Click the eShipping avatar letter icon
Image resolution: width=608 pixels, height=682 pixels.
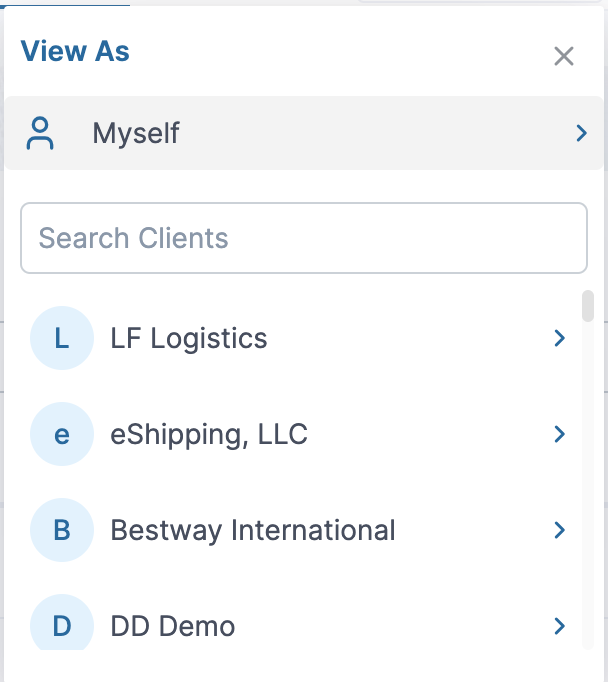click(62, 435)
